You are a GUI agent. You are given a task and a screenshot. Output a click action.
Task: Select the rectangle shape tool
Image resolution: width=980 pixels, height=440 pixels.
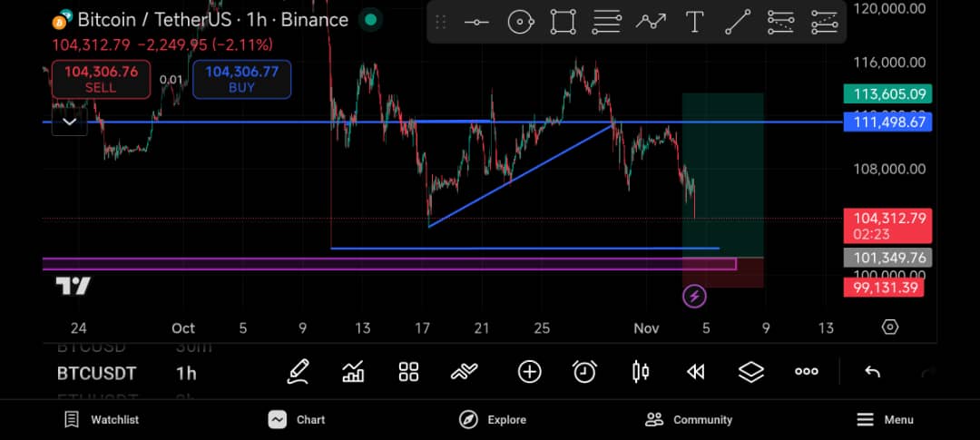click(563, 23)
